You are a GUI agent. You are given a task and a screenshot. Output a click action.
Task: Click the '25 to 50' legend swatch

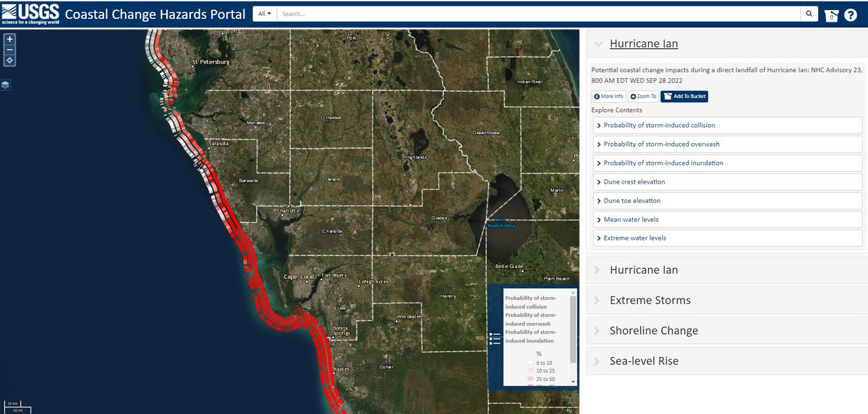click(529, 379)
